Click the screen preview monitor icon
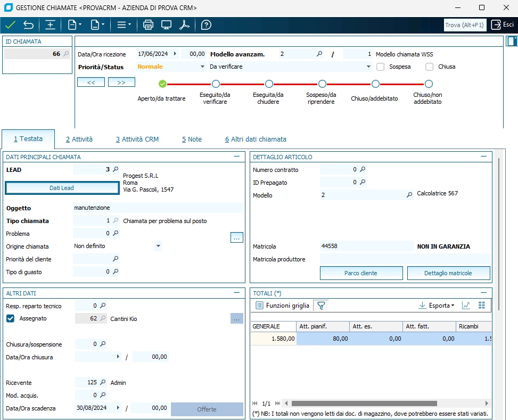The width and height of the screenshot is (518, 420). point(166,25)
